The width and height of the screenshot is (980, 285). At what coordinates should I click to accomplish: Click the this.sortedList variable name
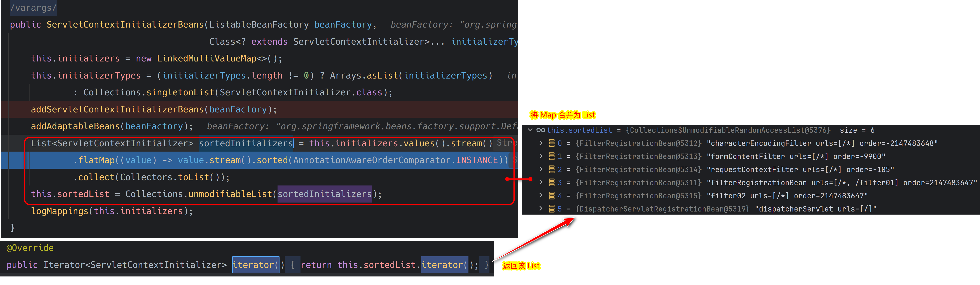(x=579, y=130)
